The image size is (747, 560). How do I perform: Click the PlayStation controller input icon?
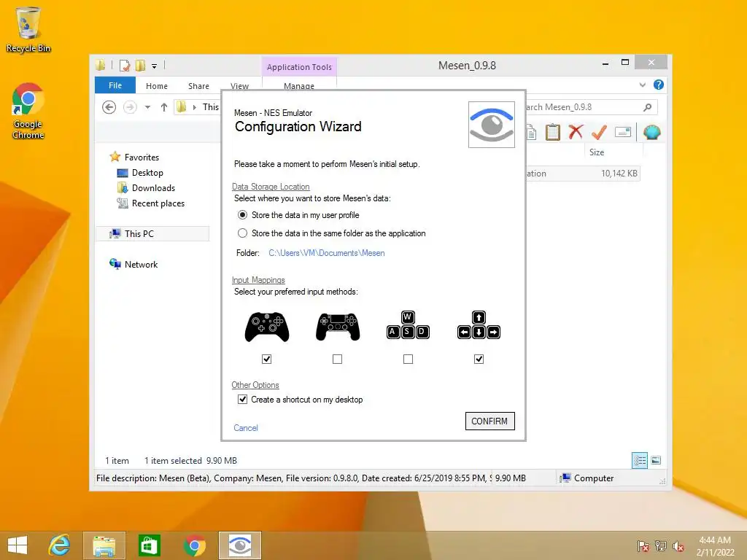[x=338, y=327]
